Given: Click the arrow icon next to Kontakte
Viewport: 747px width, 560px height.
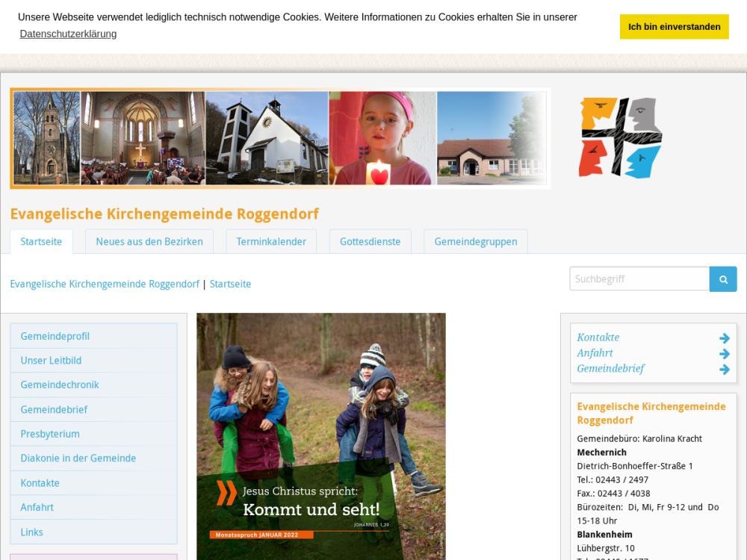Looking at the screenshot, I should coord(724,338).
